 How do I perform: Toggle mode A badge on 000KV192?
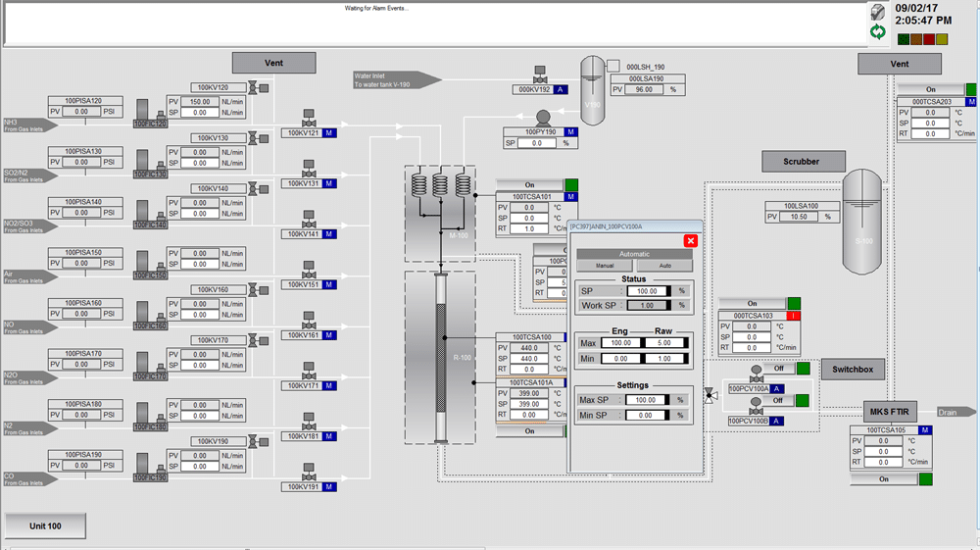(561, 90)
